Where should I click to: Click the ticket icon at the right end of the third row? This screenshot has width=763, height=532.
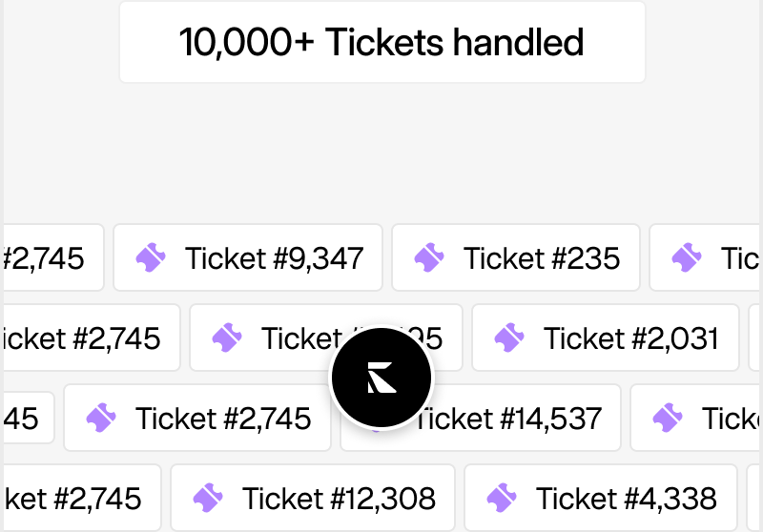[667, 418]
